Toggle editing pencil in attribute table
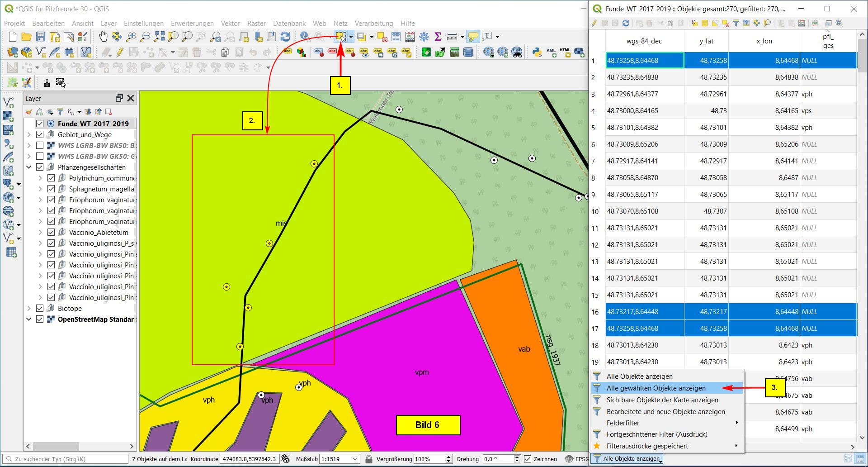 click(x=594, y=23)
